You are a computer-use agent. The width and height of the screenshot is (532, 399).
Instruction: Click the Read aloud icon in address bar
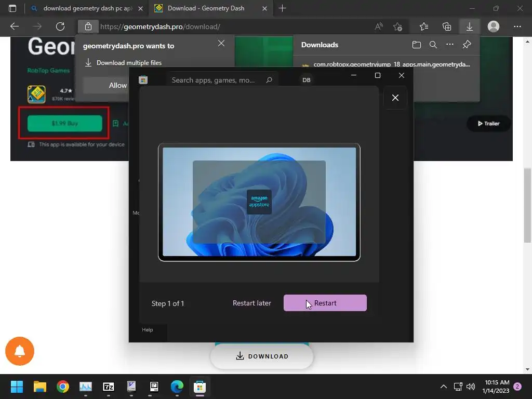click(379, 26)
